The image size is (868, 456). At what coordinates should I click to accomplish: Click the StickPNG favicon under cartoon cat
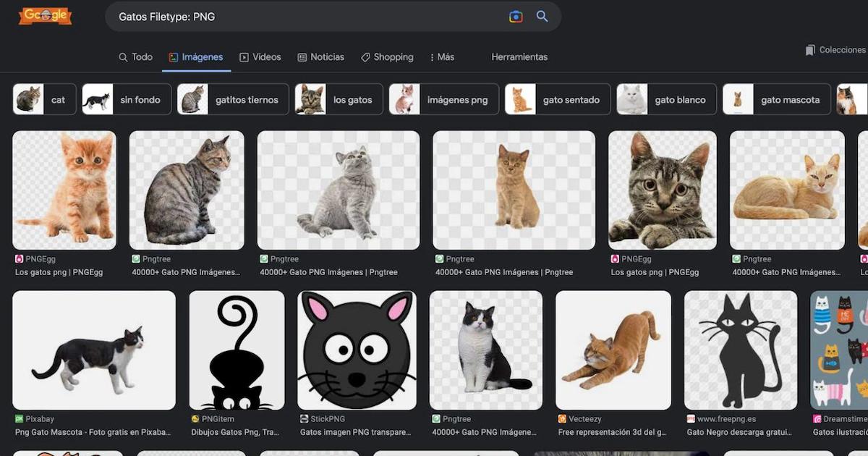305,418
